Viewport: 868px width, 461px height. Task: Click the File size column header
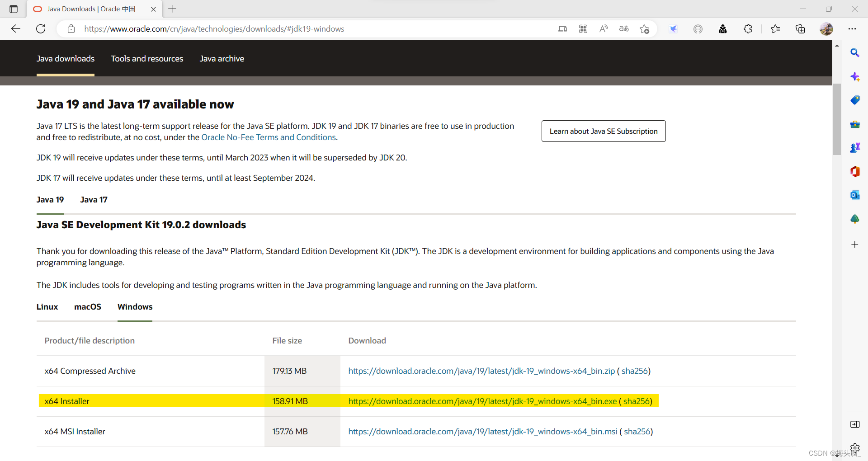click(x=287, y=341)
